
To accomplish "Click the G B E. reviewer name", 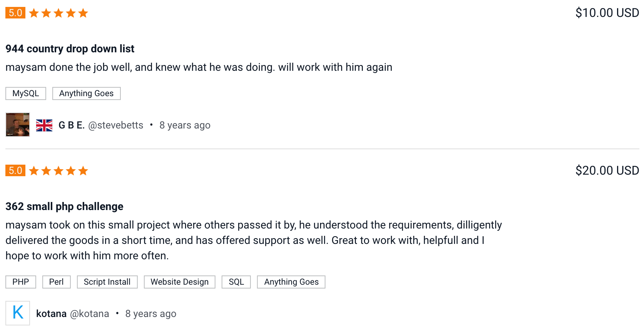I will pos(72,125).
